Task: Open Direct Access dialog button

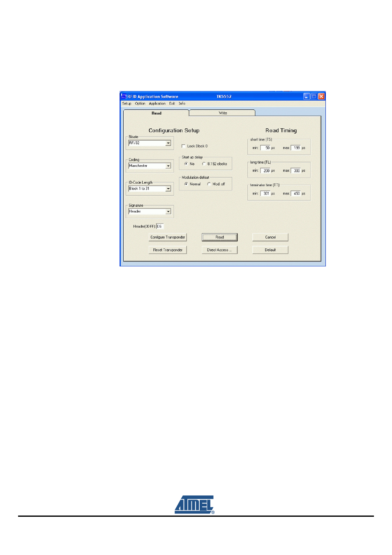Action: tap(220, 250)
